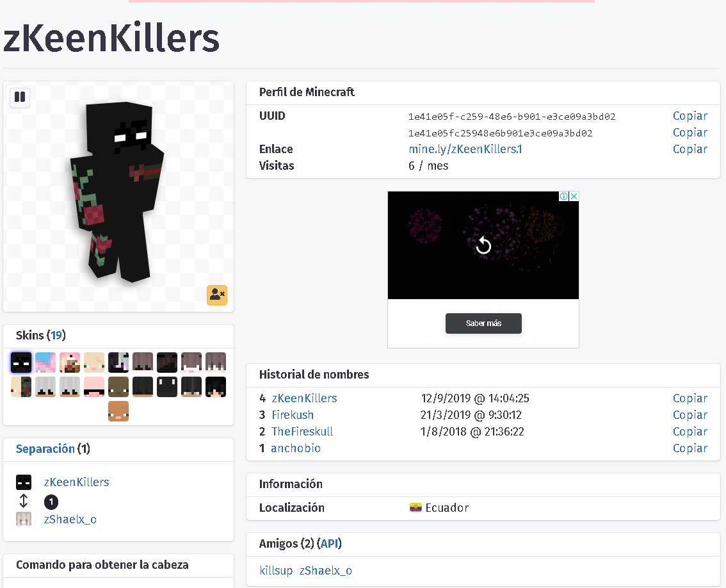Close the fireworks advertisement
Image resolution: width=726 pixels, height=588 pixels.
pos(574,196)
